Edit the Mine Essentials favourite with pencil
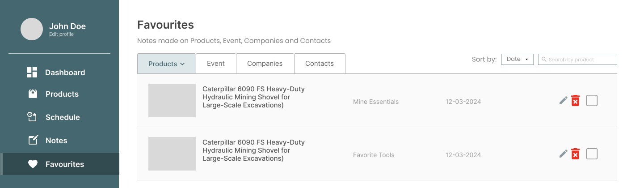The width and height of the screenshot is (644, 188). pyautogui.click(x=563, y=101)
